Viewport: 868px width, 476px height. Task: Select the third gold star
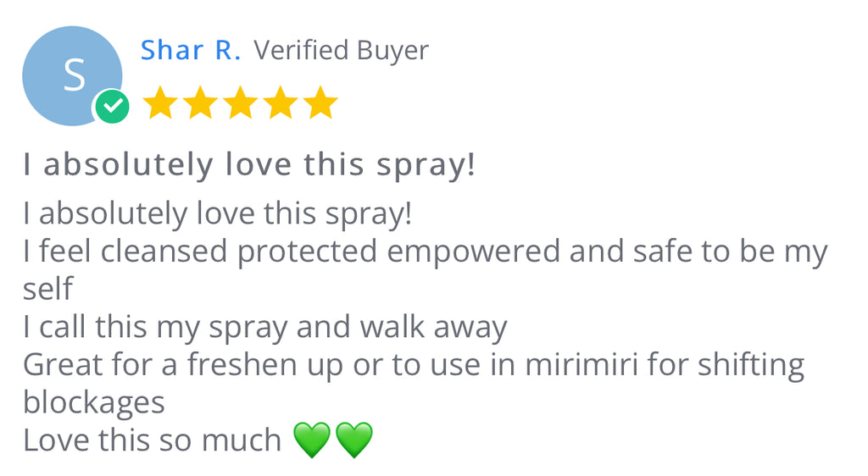tap(240, 102)
